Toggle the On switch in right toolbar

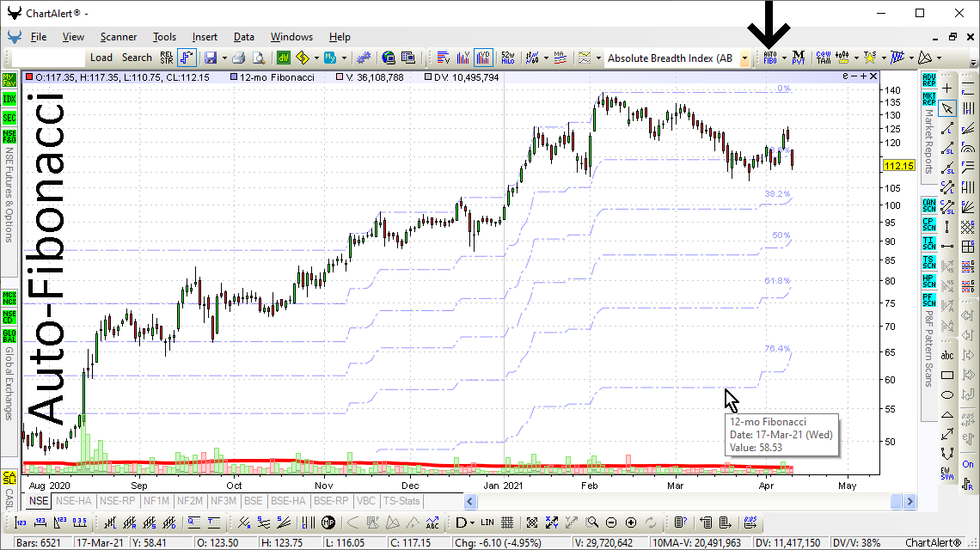[x=968, y=464]
